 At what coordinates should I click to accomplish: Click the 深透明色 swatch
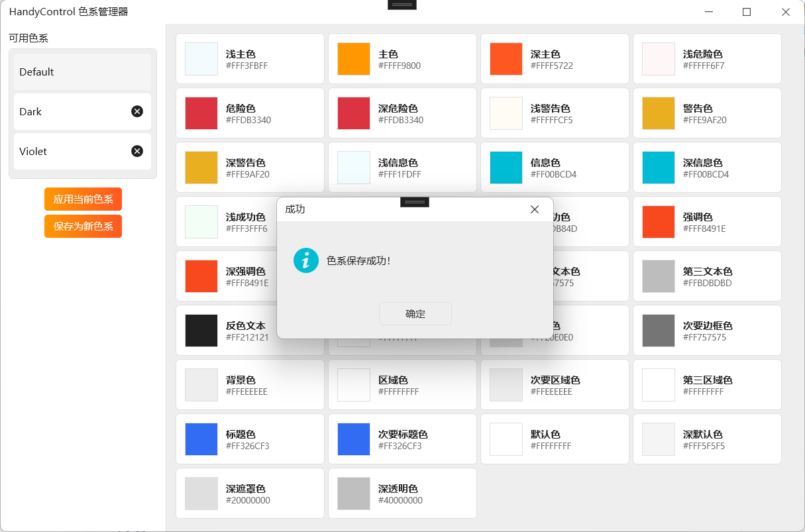[x=354, y=494]
